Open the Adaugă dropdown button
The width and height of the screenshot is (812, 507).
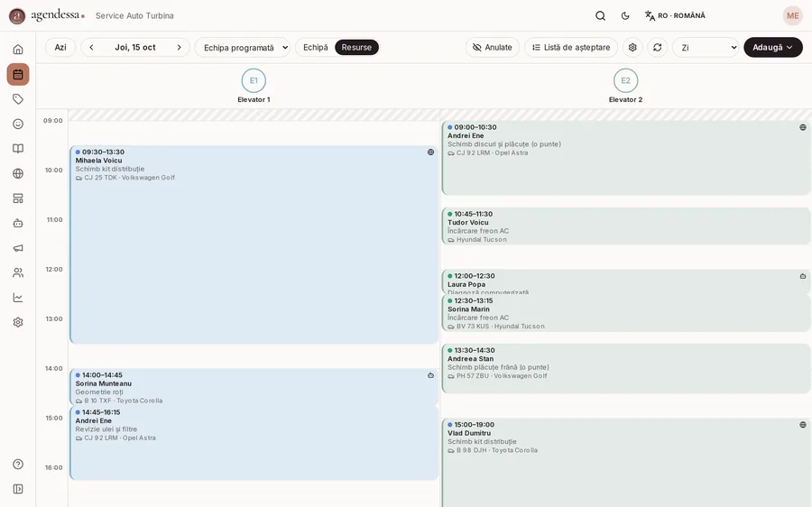pyautogui.click(x=772, y=47)
